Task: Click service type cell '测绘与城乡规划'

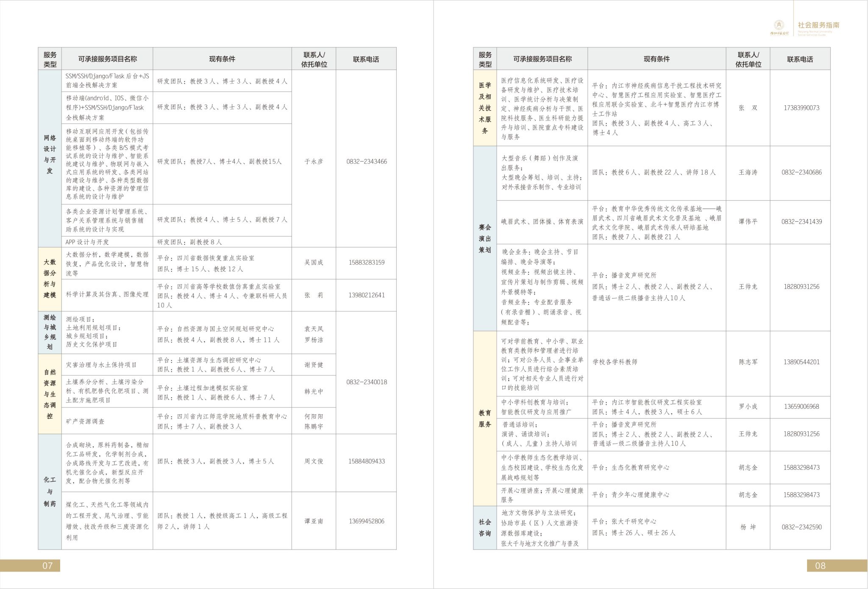Action: (x=50, y=332)
